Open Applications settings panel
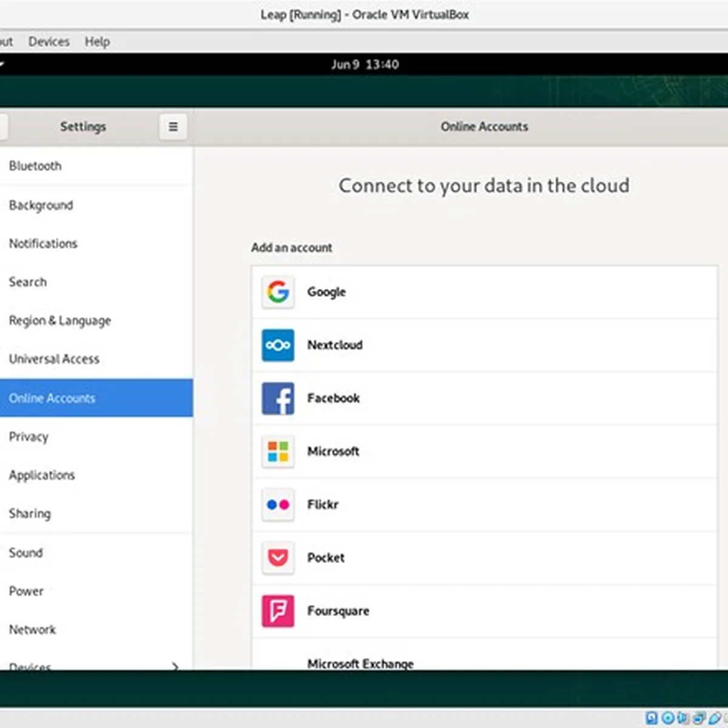Screen dimensions: 728x728 click(x=96, y=475)
